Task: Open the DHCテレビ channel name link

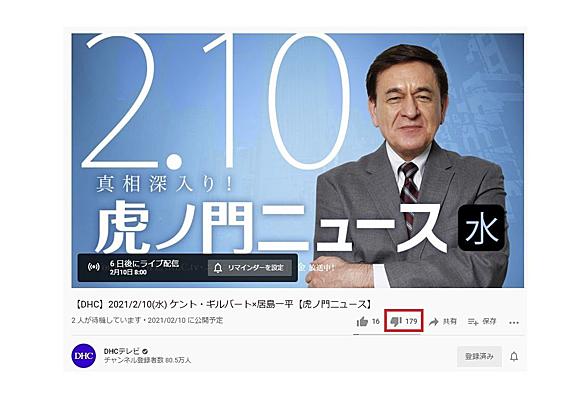Action: pos(122,351)
